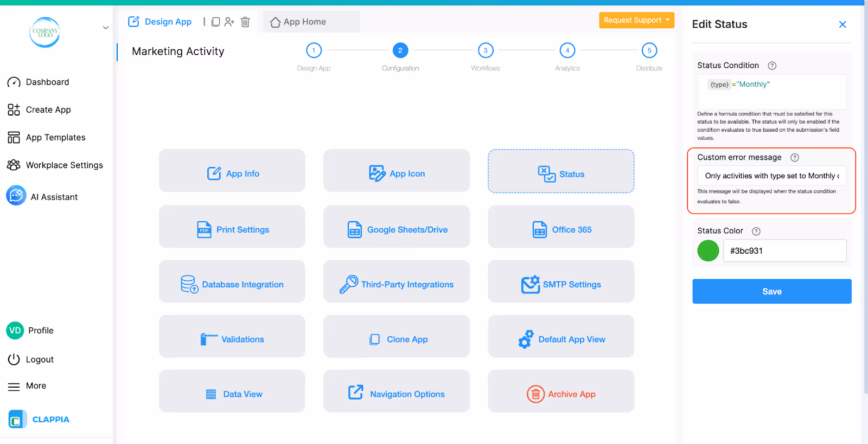The height and width of the screenshot is (444, 868).
Task: Click the Status Condition formula field
Action: click(772, 92)
